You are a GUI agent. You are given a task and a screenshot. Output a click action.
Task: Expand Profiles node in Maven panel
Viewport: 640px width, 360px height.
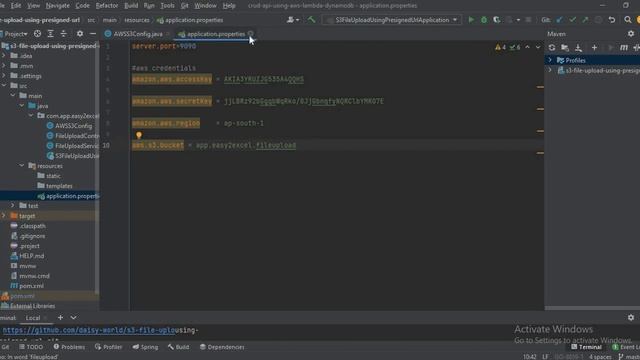[x=550, y=60]
